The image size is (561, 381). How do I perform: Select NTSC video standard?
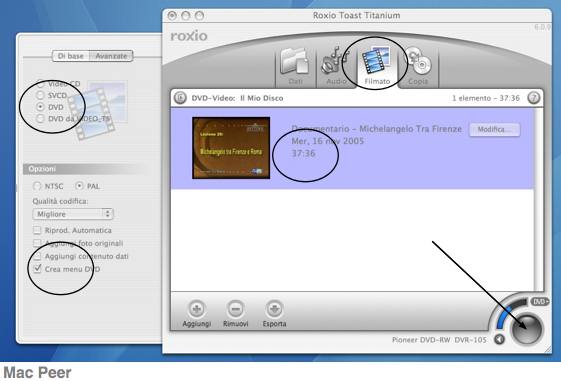point(37,186)
